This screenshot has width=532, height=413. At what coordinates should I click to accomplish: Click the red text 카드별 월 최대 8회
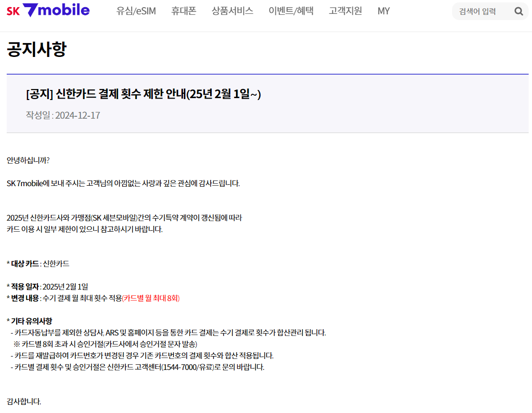tap(151, 298)
